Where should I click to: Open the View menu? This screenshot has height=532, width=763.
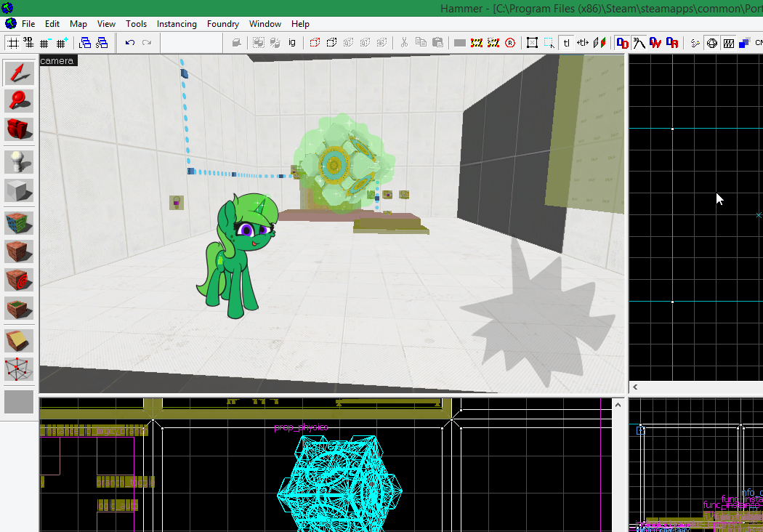point(106,24)
